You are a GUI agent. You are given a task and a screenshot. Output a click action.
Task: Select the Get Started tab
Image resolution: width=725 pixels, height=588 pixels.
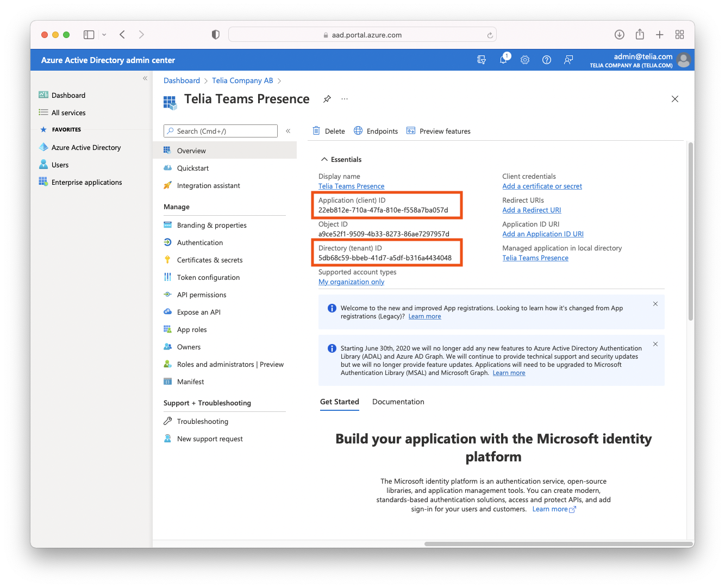pyautogui.click(x=340, y=402)
